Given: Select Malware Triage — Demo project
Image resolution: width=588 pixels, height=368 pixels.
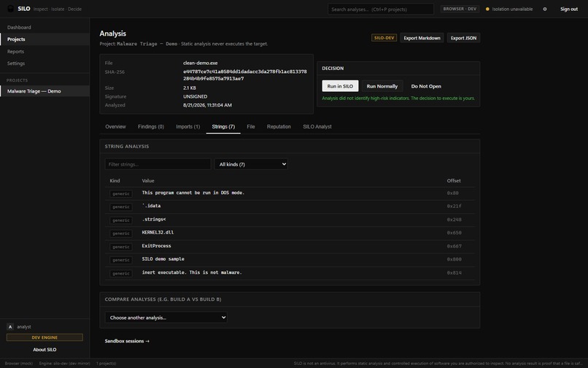Looking at the screenshot, I should tap(45, 91).
